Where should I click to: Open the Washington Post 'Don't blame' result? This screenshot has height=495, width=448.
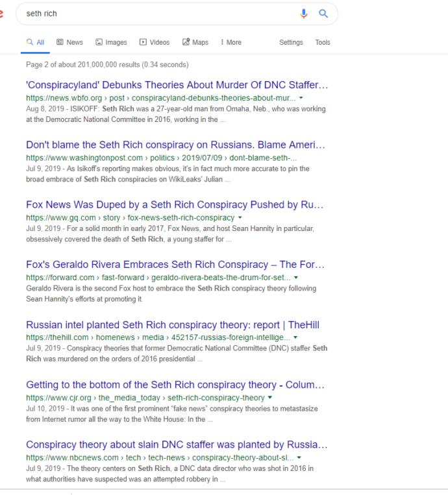[175, 145]
